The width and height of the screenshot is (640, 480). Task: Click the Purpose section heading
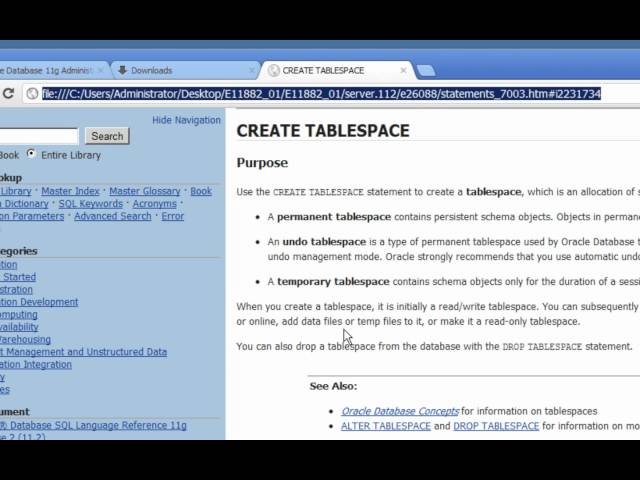click(x=262, y=163)
